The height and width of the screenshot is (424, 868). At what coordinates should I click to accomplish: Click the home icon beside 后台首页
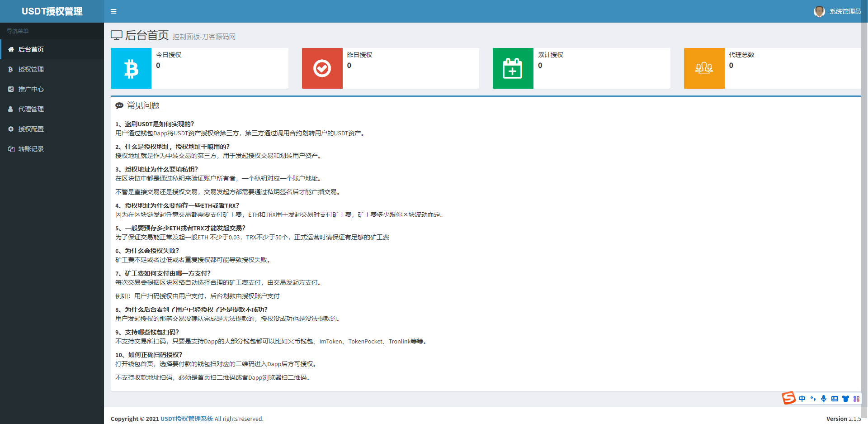coord(11,49)
